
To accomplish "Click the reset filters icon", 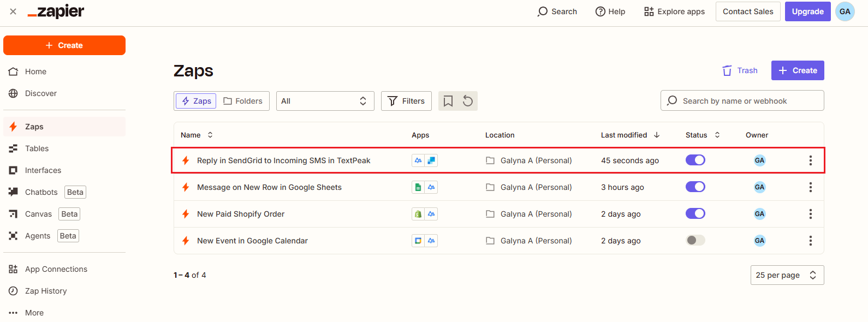I will pyautogui.click(x=468, y=101).
